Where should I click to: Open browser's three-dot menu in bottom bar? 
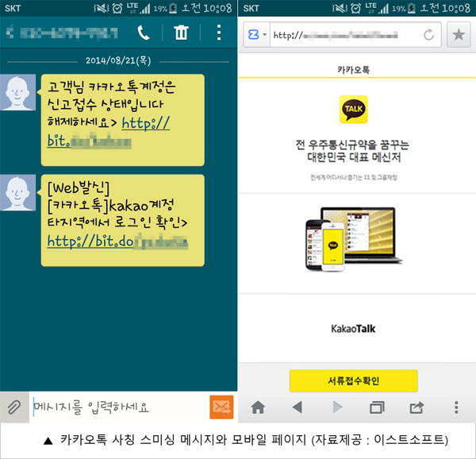[455, 407]
